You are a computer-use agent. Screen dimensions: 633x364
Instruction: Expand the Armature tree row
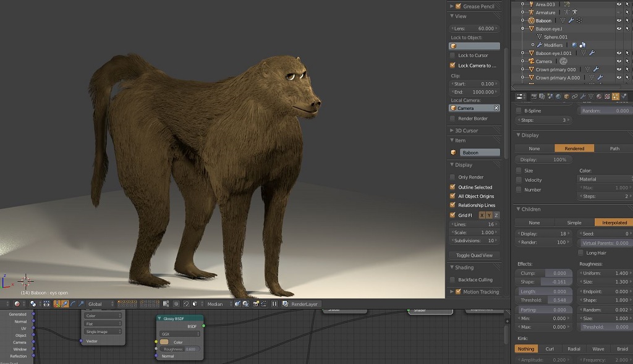(x=522, y=12)
